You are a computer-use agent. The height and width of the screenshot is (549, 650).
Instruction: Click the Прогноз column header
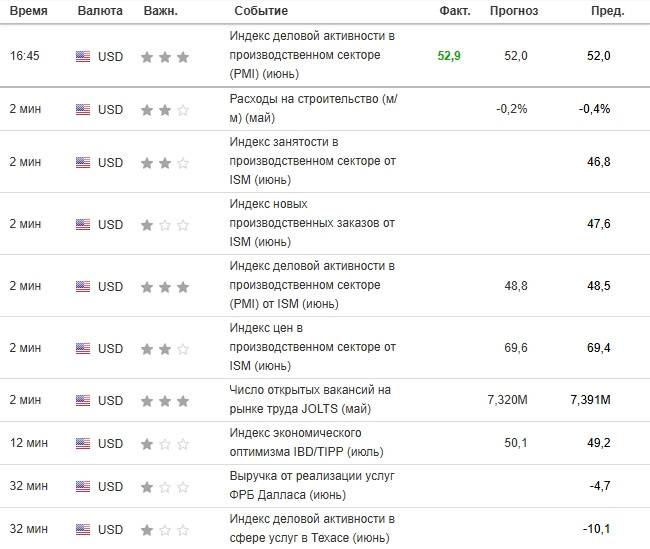[514, 11]
